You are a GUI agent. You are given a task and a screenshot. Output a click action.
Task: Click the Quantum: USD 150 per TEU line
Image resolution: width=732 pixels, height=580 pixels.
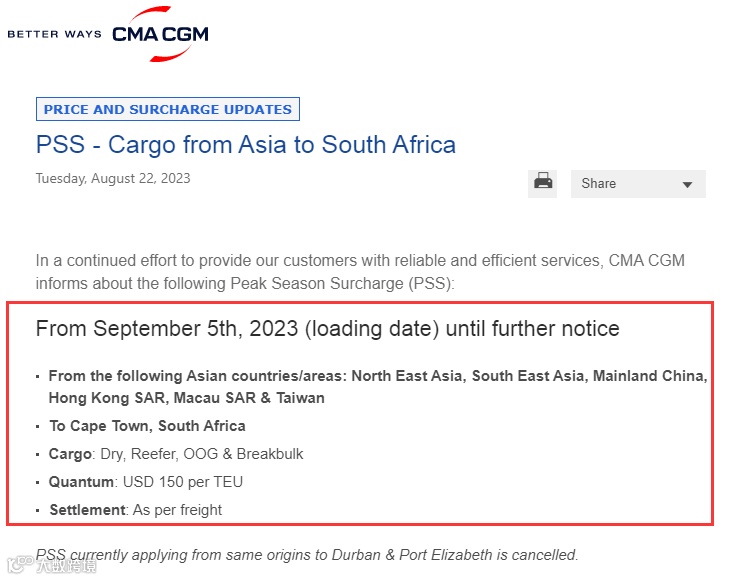pyautogui.click(x=145, y=482)
